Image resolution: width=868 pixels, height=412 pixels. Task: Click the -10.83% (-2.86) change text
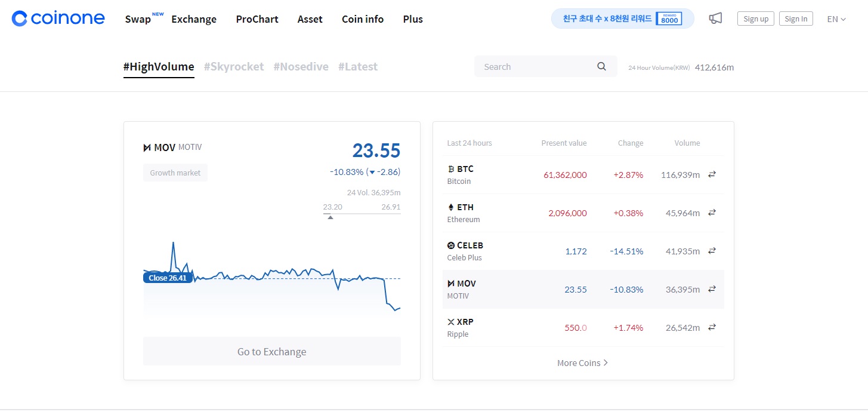pos(365,171)
